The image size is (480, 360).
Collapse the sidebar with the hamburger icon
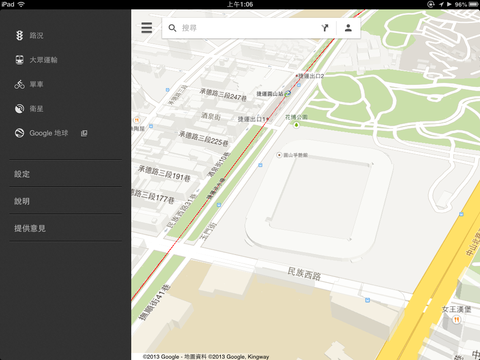tap(147, 28)
